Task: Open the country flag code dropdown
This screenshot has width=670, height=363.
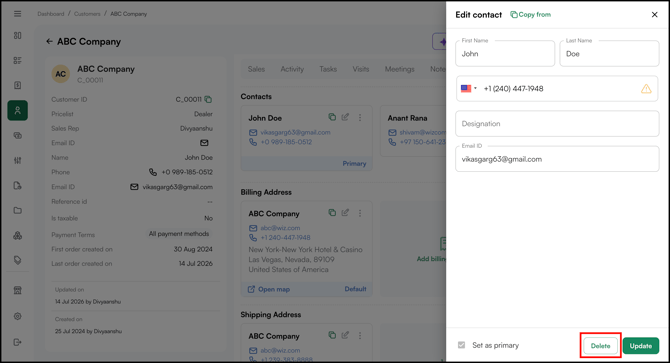Action: (468, 88)
